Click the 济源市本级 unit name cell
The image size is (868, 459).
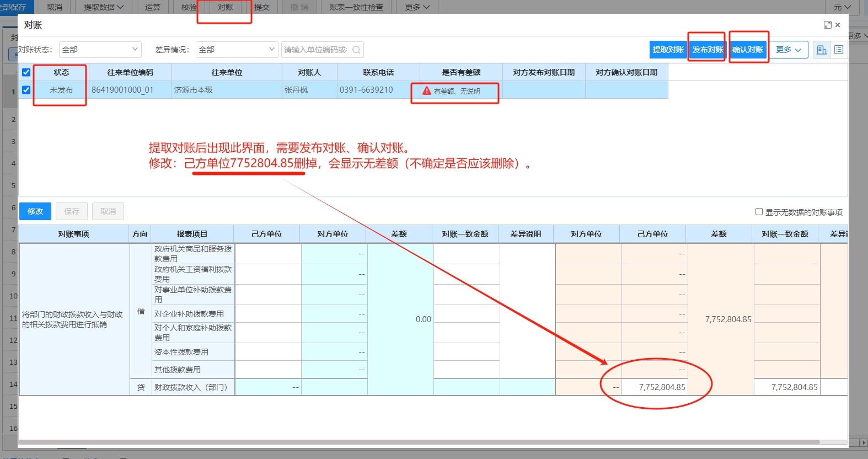[x=227, y=90]
